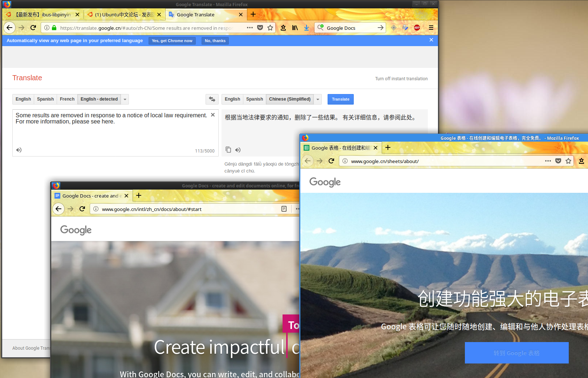The image size is (588, 378).
Task: Save Sheets page to Pocket
Action: [558, 161]
